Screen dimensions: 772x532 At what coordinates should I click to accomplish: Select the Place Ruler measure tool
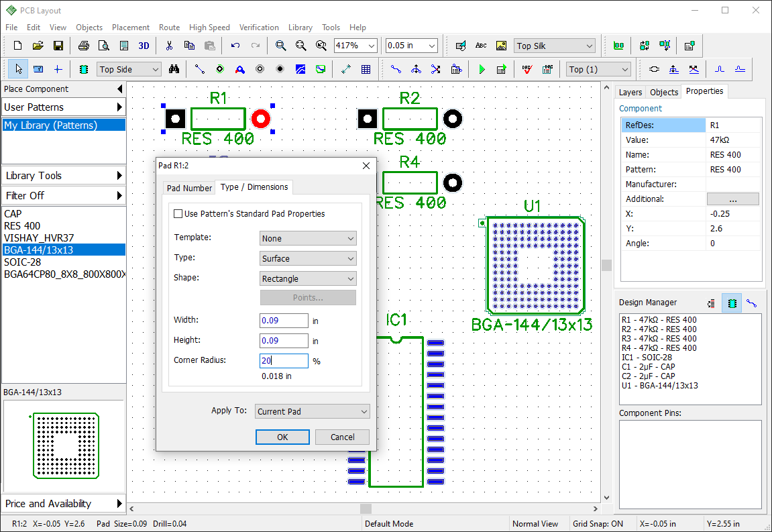pos(38,70)
